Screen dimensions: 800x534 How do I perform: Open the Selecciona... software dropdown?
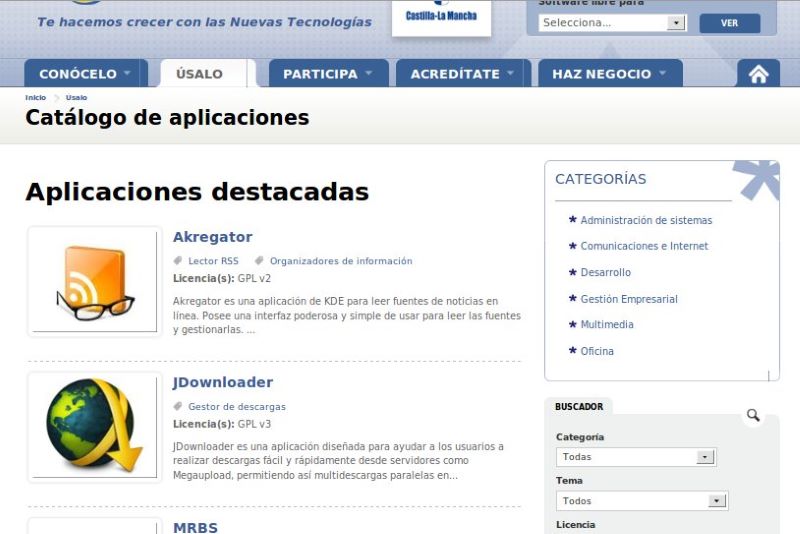click(612, 23)
